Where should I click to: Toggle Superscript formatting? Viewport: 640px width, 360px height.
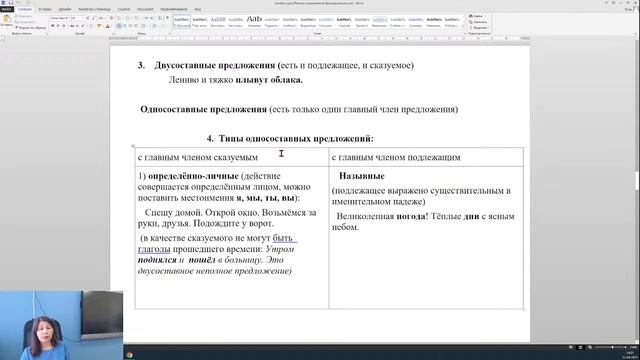[82, 26]
